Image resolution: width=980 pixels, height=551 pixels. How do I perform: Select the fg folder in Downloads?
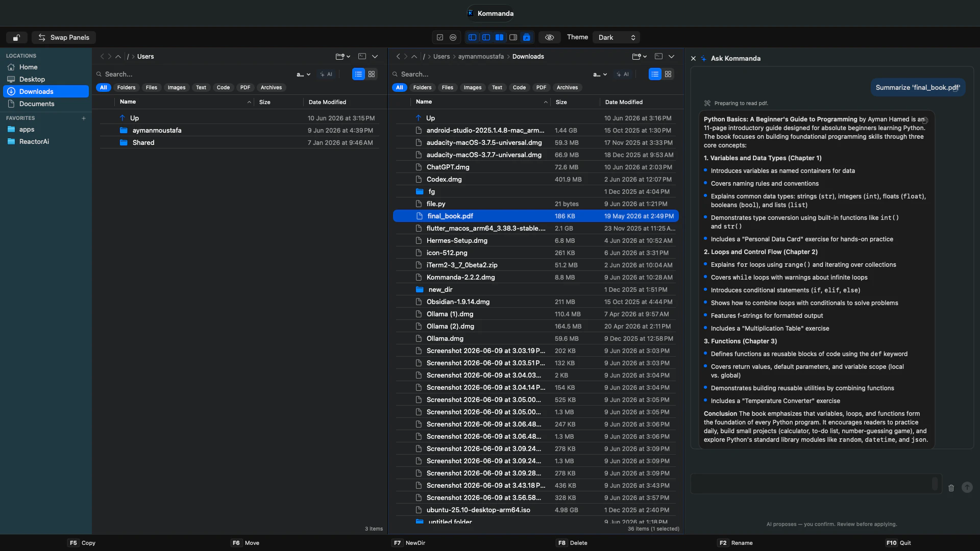click(536, 192)
